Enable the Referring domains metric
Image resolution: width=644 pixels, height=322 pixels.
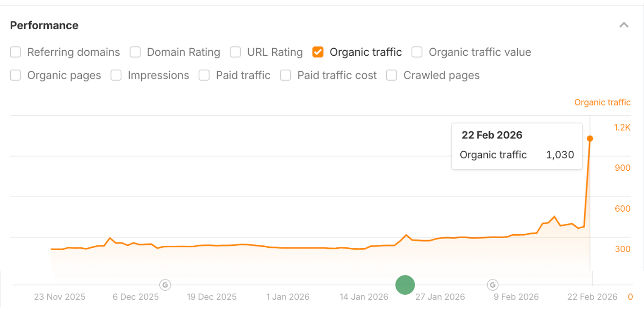pos(15,52)
